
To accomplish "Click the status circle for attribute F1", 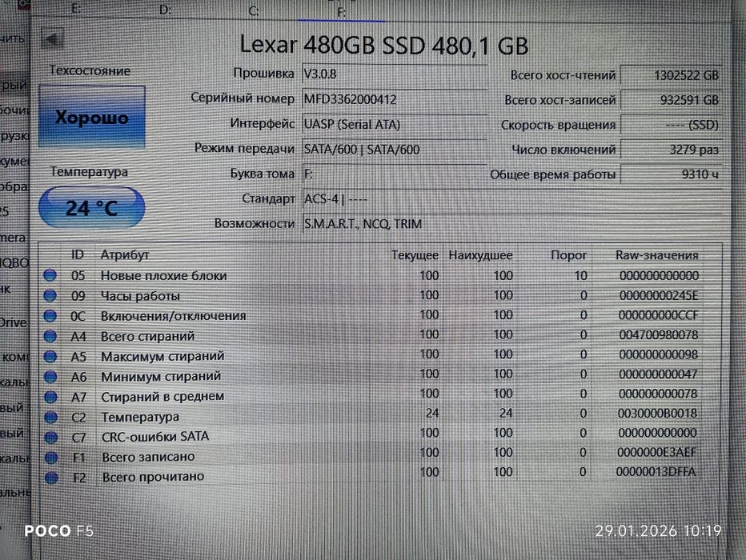I will pos(51,458).
